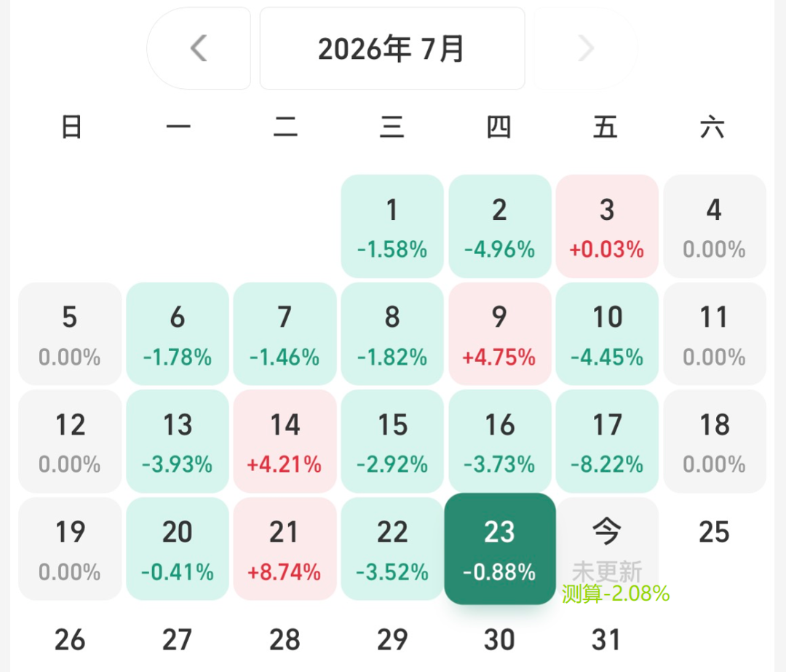Choose day 16 with -3.73%

click(x=500, y=441)
